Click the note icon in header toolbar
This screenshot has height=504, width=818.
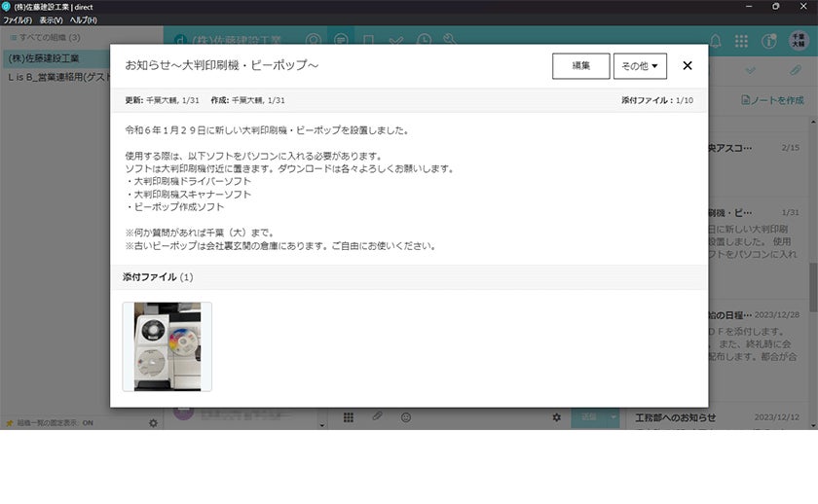[x=368, y=40]
